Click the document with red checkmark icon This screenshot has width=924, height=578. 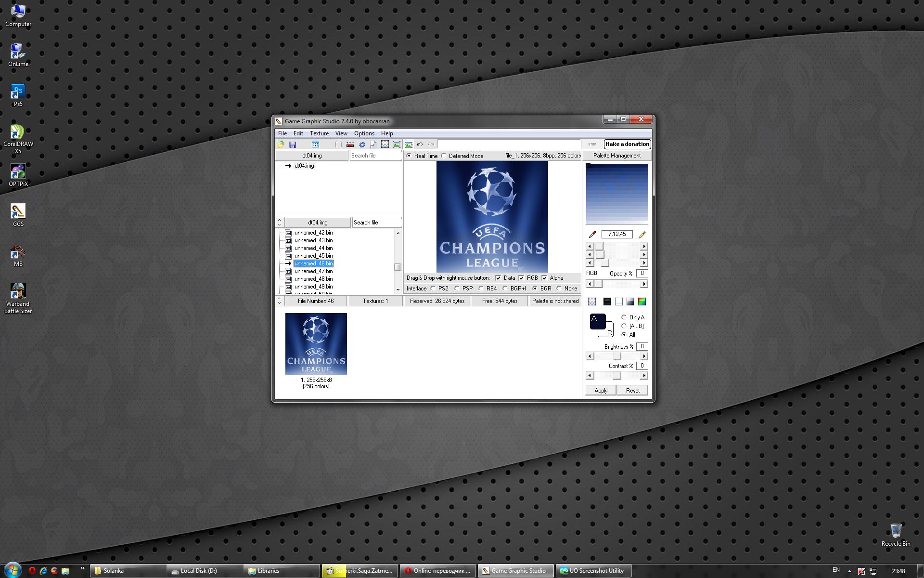[x=373, y=144]
